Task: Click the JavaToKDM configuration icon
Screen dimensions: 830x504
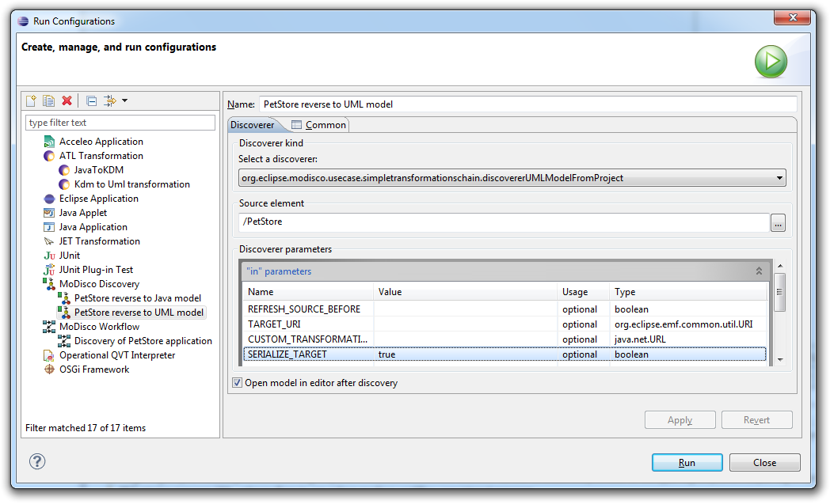Action: click(x=64, y=170)
